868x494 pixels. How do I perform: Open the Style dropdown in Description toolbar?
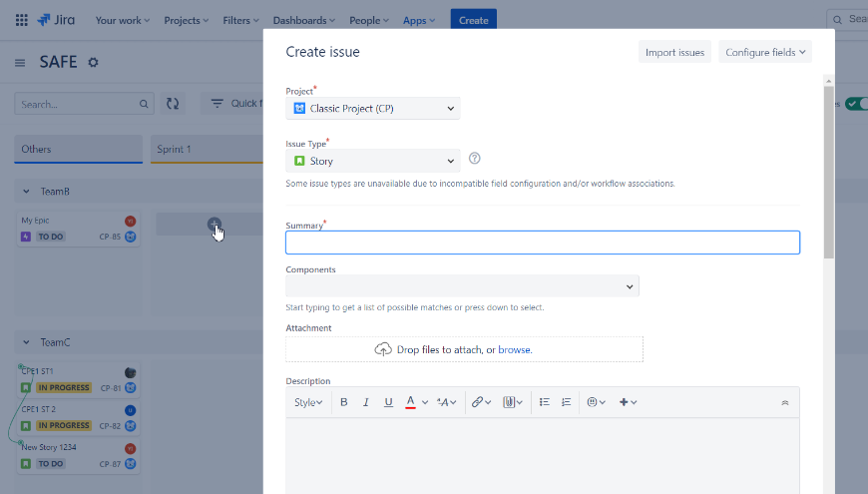[x=308, y=402]
